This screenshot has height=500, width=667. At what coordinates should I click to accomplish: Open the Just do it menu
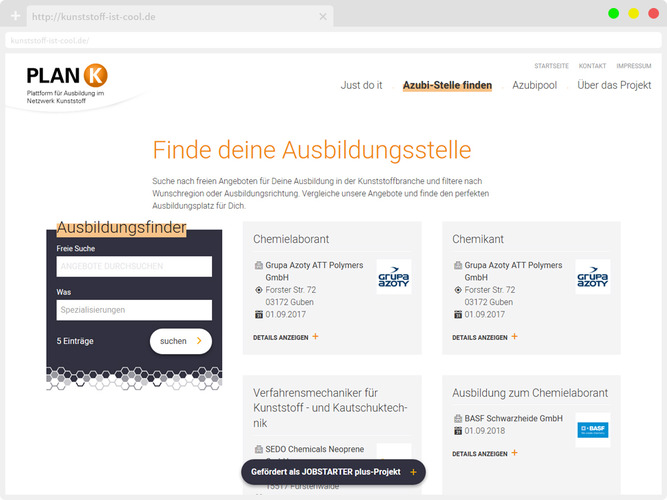pyautogui.click(x=361, y=86)
